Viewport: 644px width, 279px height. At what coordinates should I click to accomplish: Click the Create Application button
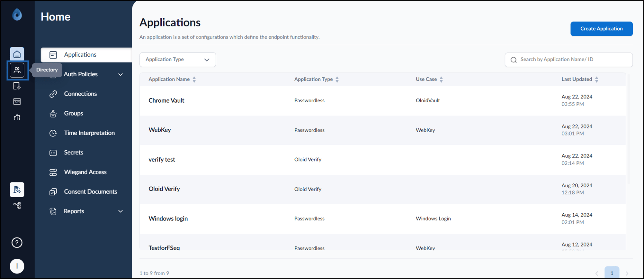coord(602,29)
